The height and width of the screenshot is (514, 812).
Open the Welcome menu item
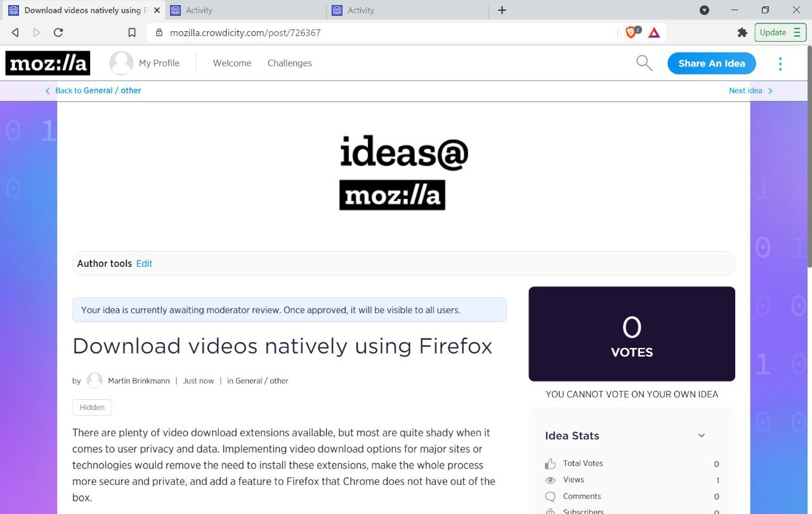232,63
